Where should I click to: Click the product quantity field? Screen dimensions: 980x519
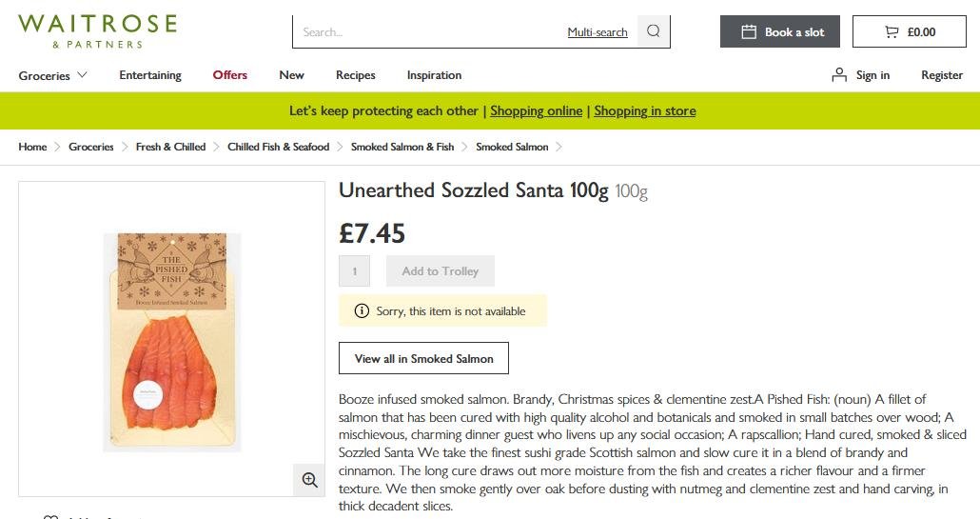[355, 271]
